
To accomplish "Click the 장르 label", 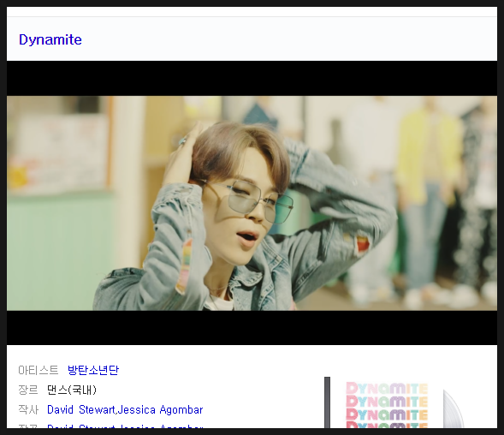I will (x=28, y=390).
